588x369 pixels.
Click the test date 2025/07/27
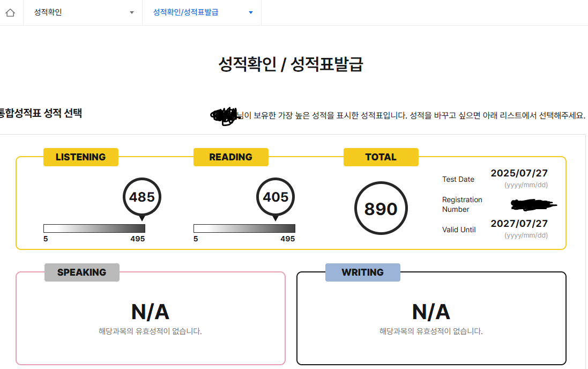(x=519, y=173)
